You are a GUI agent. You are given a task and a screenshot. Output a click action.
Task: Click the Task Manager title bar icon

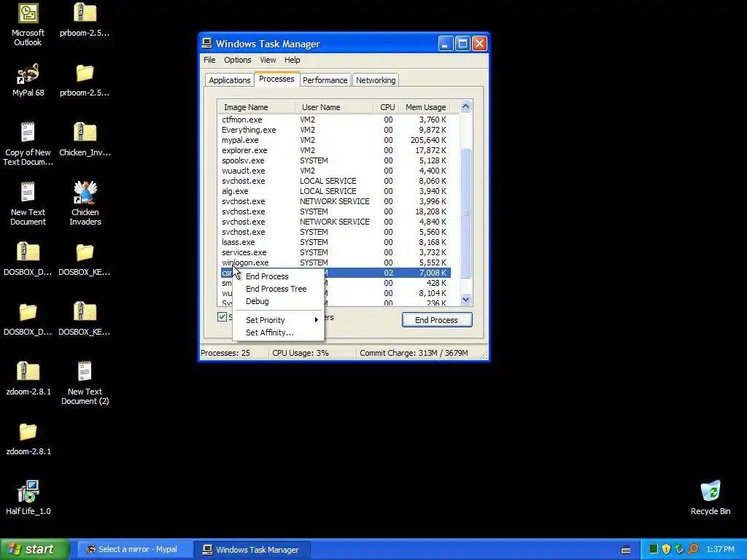pyautogui.click(x=206, y=43)
